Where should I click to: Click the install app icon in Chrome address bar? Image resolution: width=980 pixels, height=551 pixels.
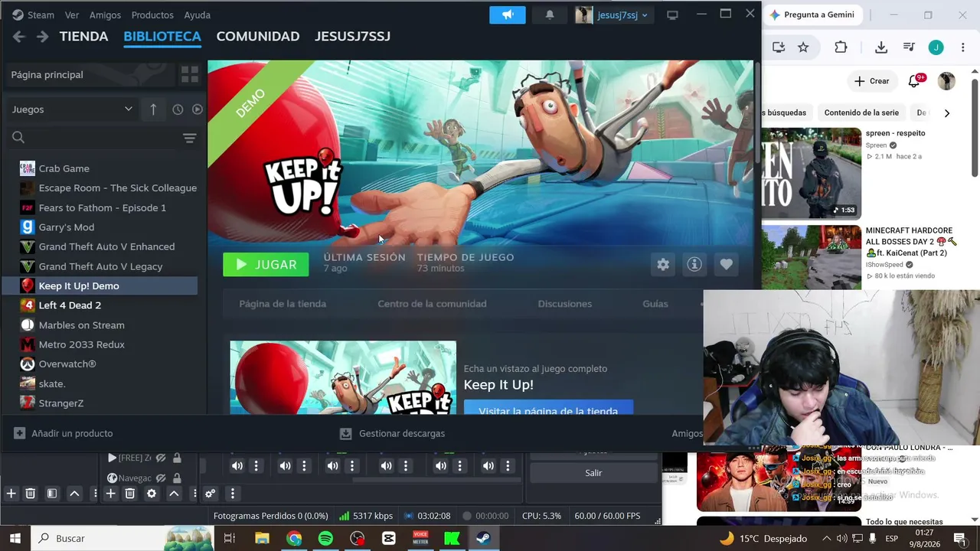pyautogui.click(x=779, y=47)
